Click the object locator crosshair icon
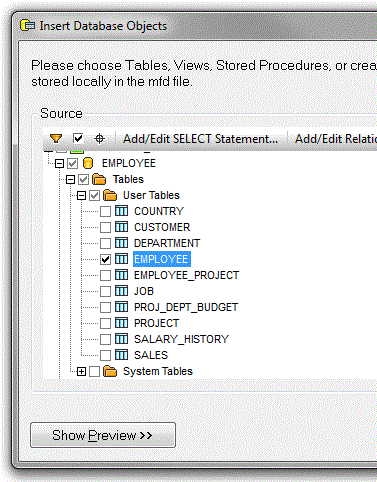This screenshot has height=482, width=377. (x=99, y=138)
